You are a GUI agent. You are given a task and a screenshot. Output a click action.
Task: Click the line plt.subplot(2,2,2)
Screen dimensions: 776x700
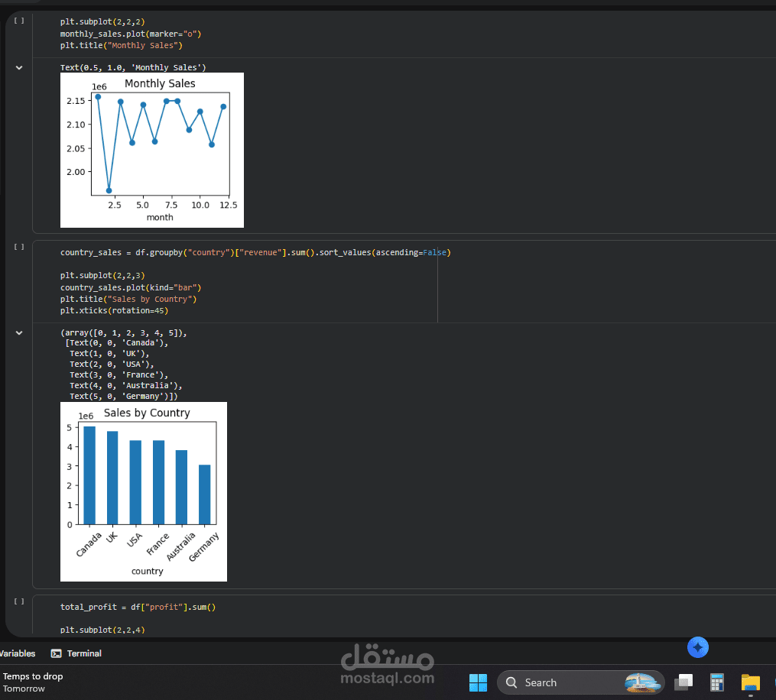pos(102,21)
